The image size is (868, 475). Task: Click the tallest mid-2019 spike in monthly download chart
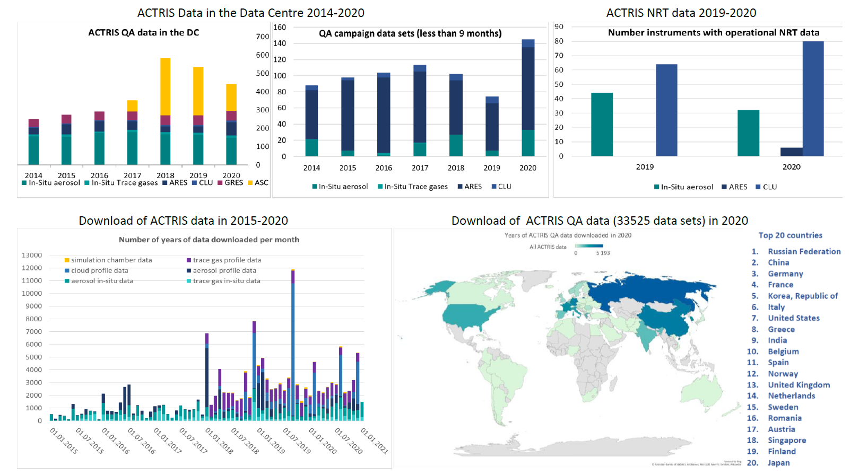(293, 345)
